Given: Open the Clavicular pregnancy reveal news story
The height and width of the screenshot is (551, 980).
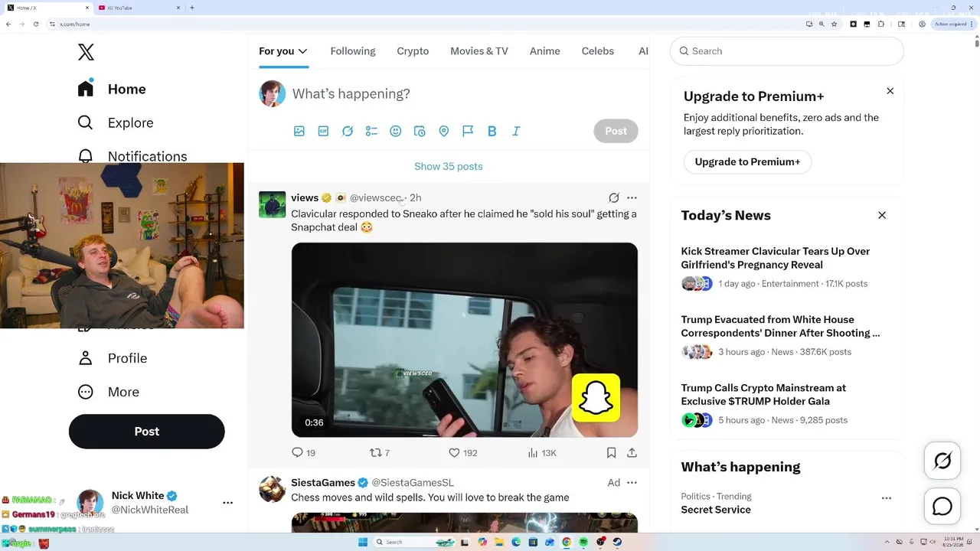Looking at the screenshot, I should coord(776,258).
